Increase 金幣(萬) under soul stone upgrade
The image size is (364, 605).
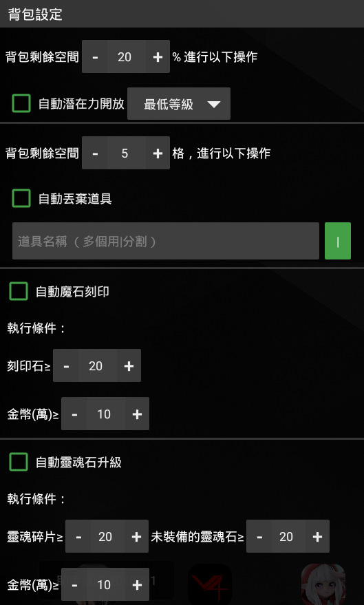(x=137, y=584)
